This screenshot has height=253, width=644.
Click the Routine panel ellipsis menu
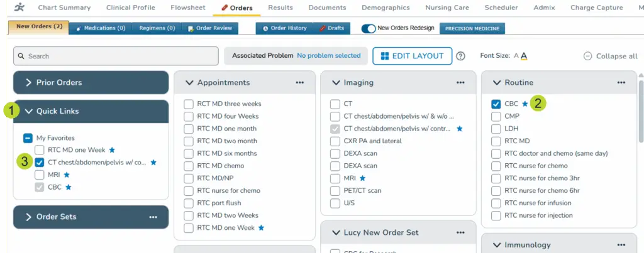pos(621,82)
